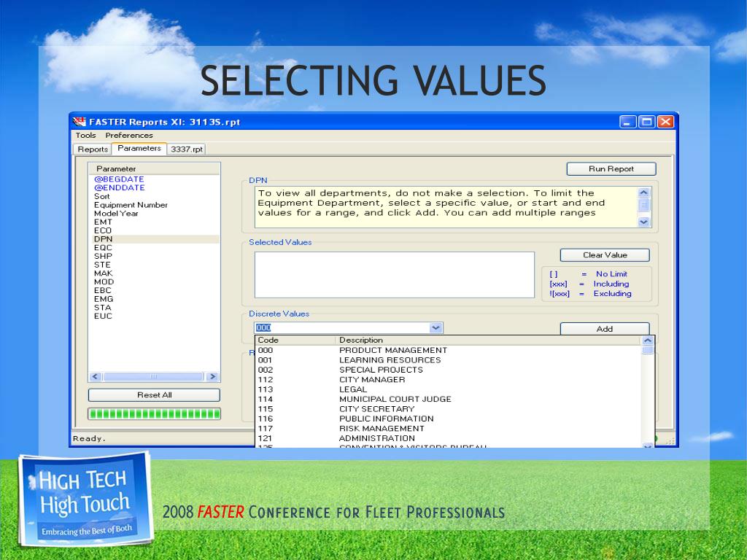The height and width of the screenshot is (560, 747).
Task: Click the Description column header in dropdown
Action: [488, 340]
